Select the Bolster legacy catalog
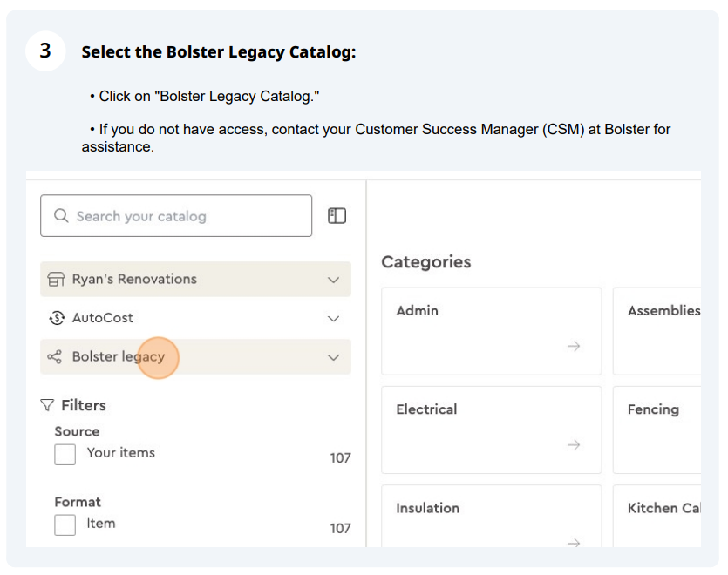The width and height of the screenshot is (728, 575). [x=195, y=357]
